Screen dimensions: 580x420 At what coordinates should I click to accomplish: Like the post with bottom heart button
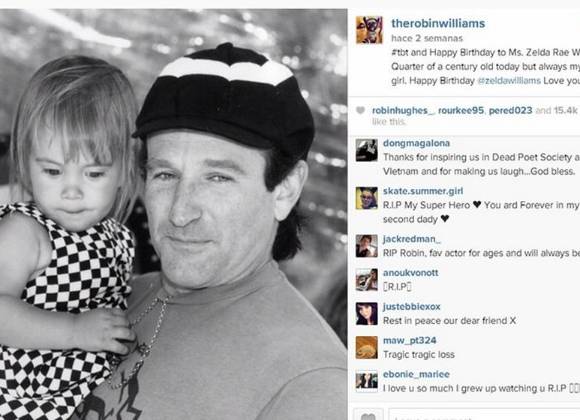[368, 415]
